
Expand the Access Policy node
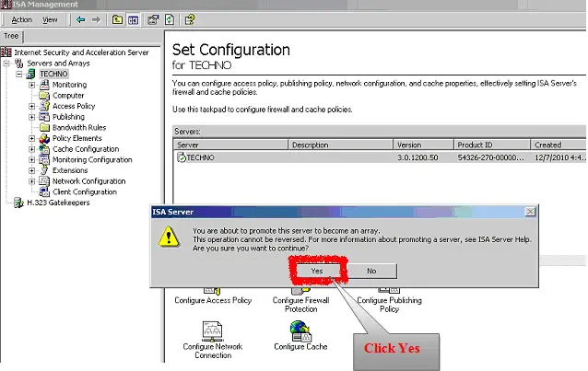click(32, 106)
